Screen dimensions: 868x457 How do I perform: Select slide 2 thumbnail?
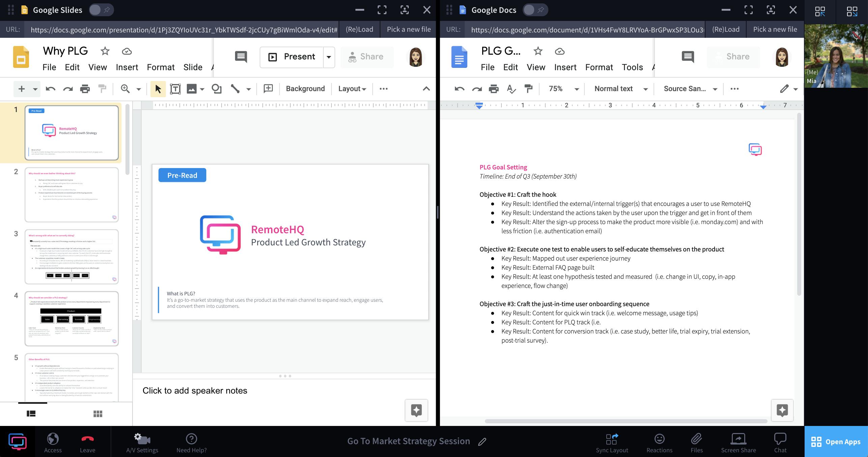point(71,195)
